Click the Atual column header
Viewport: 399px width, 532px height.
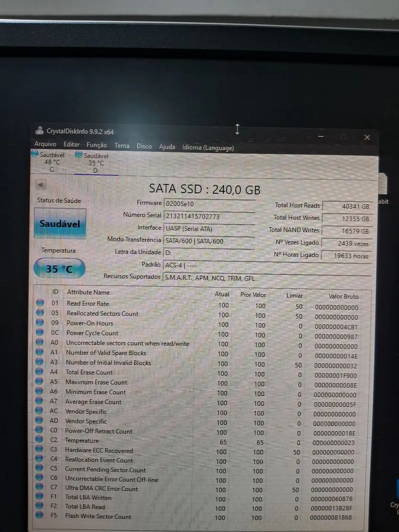coord(222,294)
